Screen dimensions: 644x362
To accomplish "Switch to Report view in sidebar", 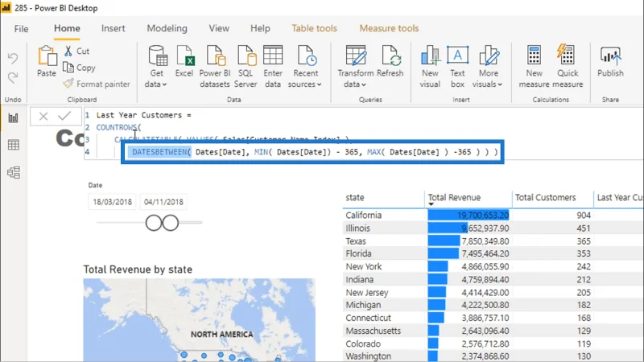I will [14, 118].
